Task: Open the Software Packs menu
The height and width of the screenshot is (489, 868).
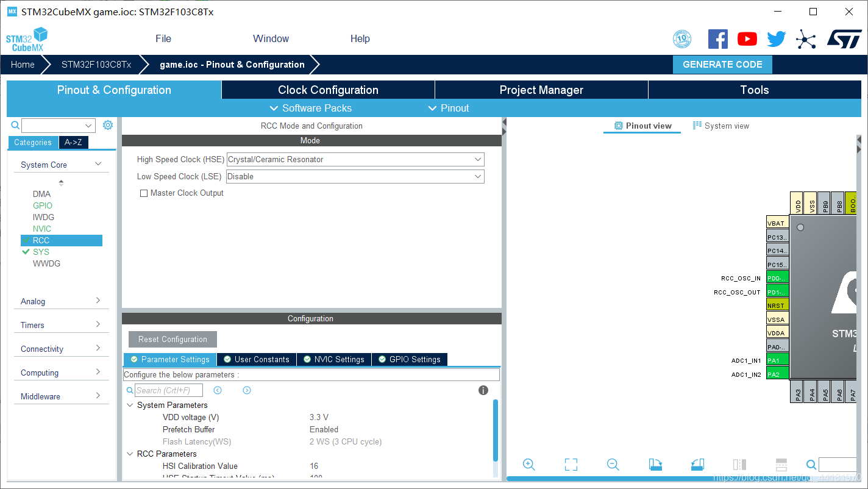Action: click(x=311, y=108)
